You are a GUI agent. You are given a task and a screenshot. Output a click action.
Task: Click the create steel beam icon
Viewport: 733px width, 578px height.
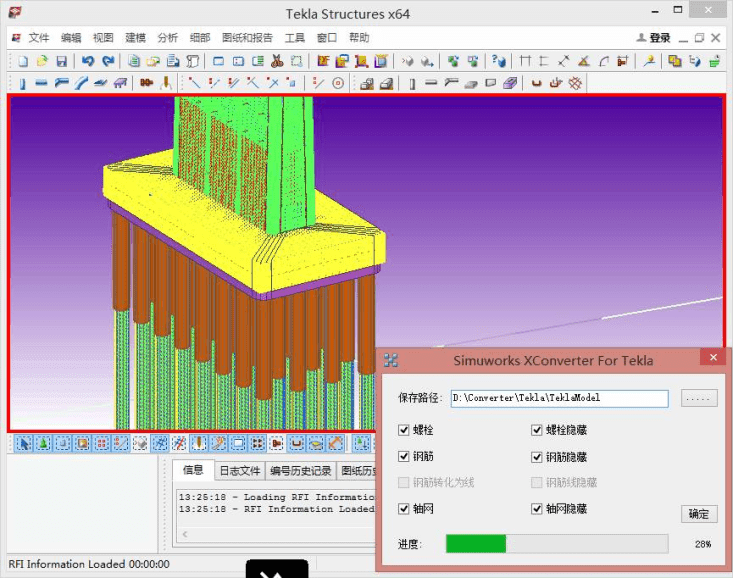pos(41,84)
